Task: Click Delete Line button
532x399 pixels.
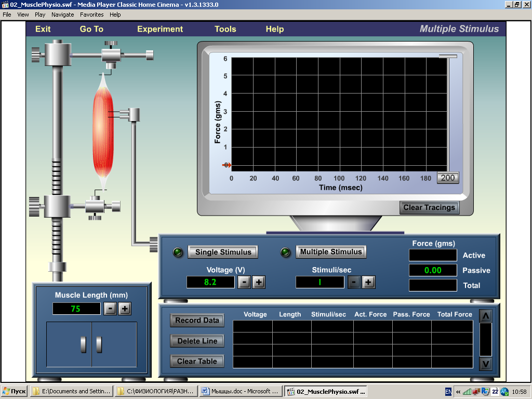Action: pos(197,341)
